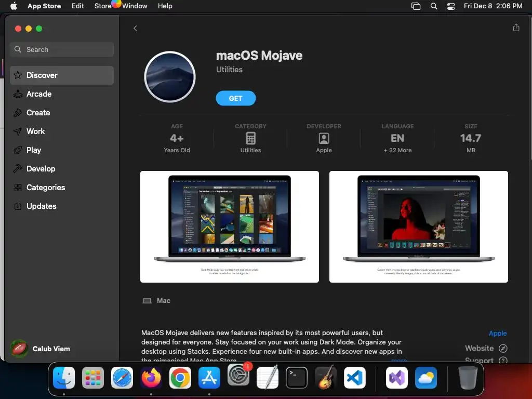Open the Apple menu
The height and width of the screenshot is (399, 532).
14,6
